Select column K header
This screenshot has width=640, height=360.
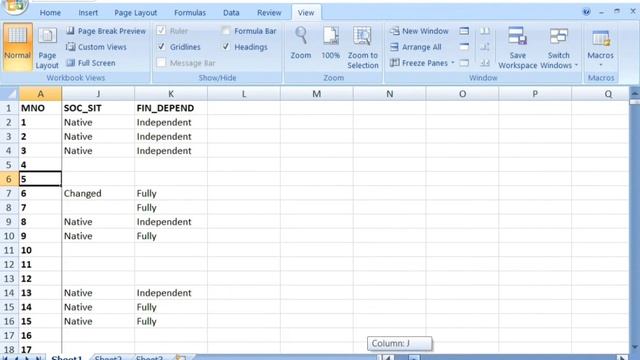coord(171,94)
